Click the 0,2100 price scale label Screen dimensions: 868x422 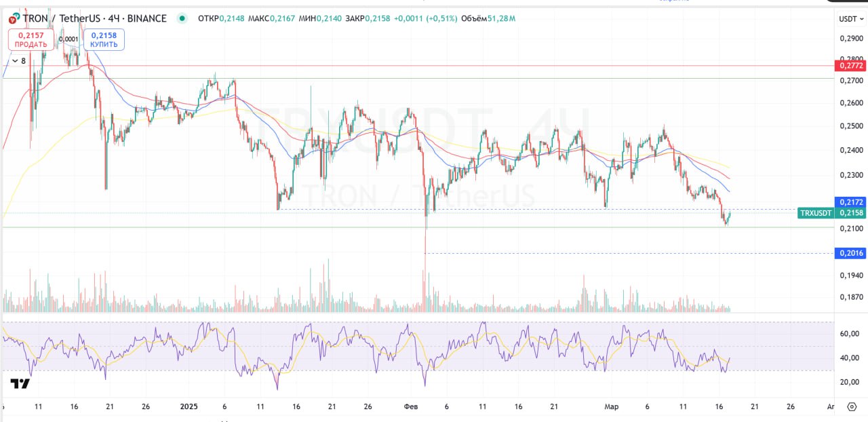pos(851,229)
